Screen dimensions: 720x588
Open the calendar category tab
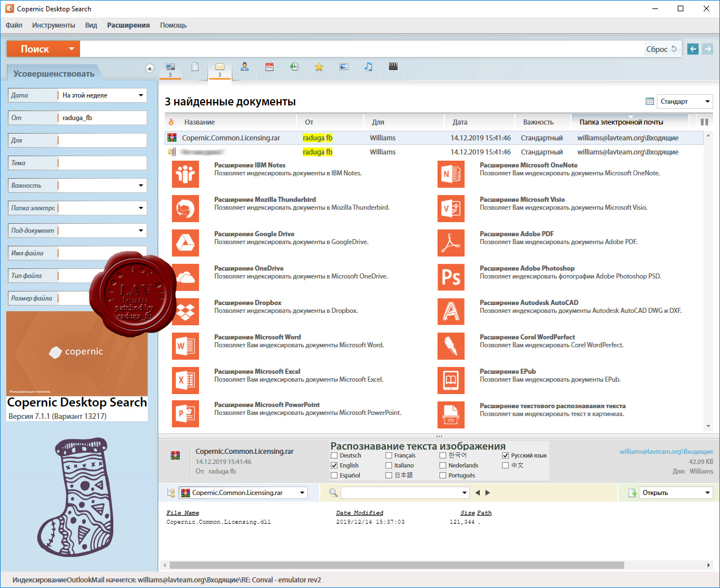[x=270, y=67]
